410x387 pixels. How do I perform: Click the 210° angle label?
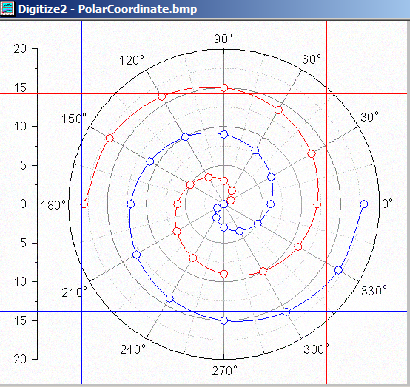coord(75,292)
